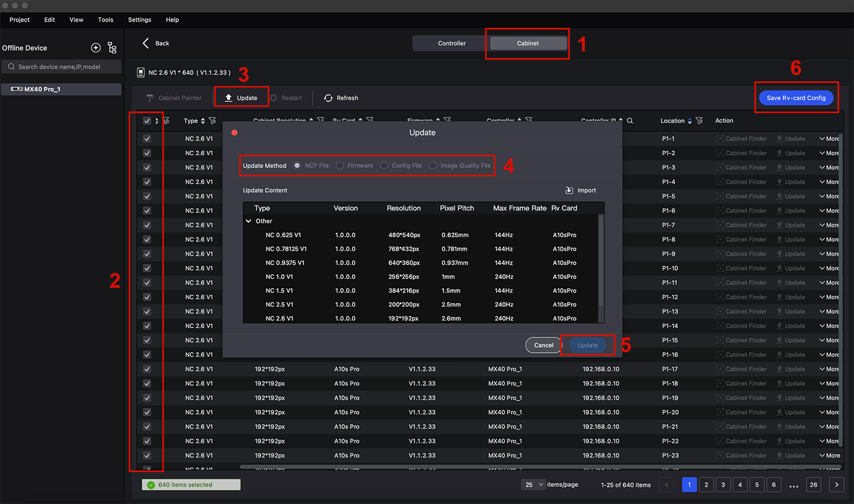This screenshot has width=854, height=504.
Task: Open the device topology view icon
Action: [112, 48]
